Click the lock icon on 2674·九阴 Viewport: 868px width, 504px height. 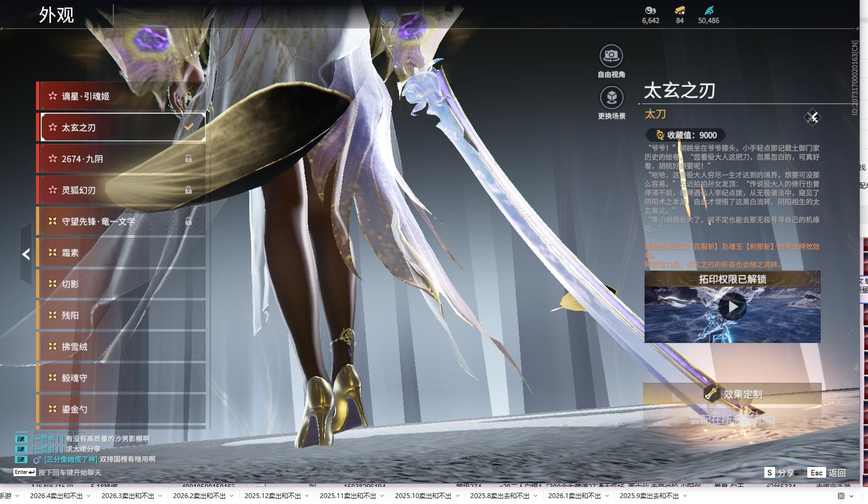pos(189,159)
